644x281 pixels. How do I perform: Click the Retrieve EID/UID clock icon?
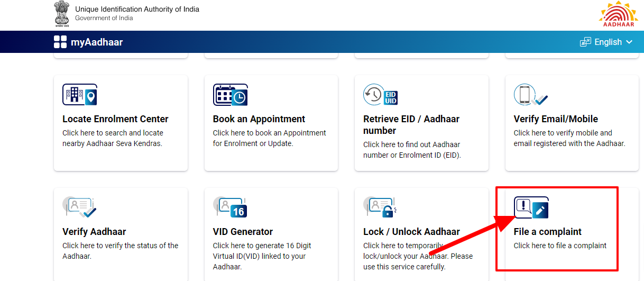click(x=380, y=95)
